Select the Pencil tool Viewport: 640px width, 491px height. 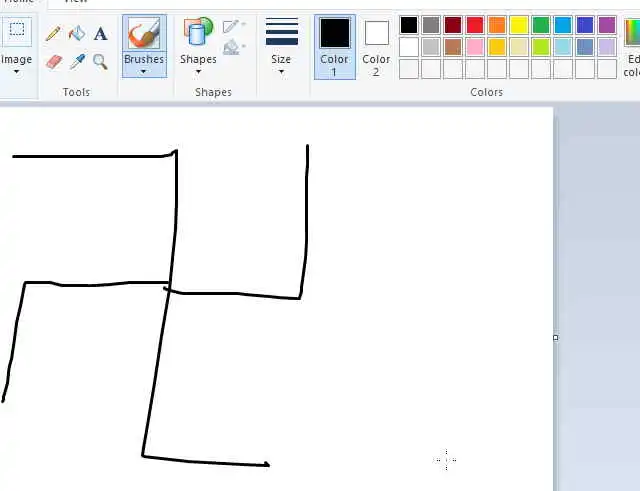coord(53,33)
